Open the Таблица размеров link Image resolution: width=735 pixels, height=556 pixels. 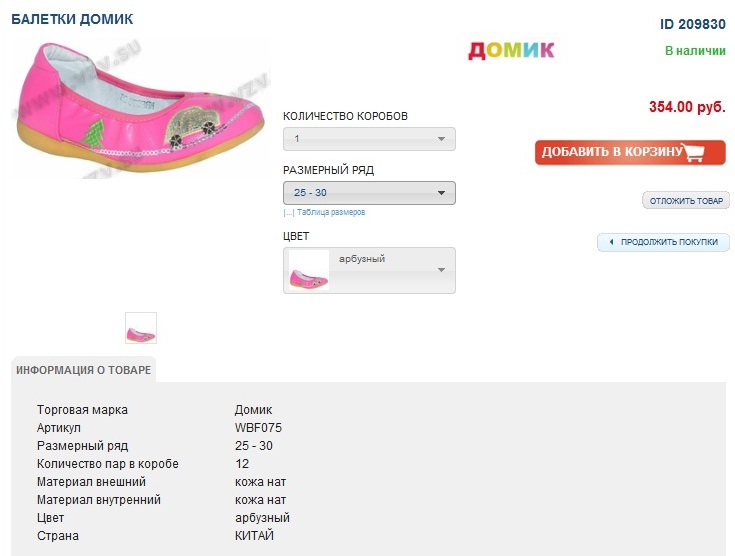pyautogui.click(x=331, y=213)
